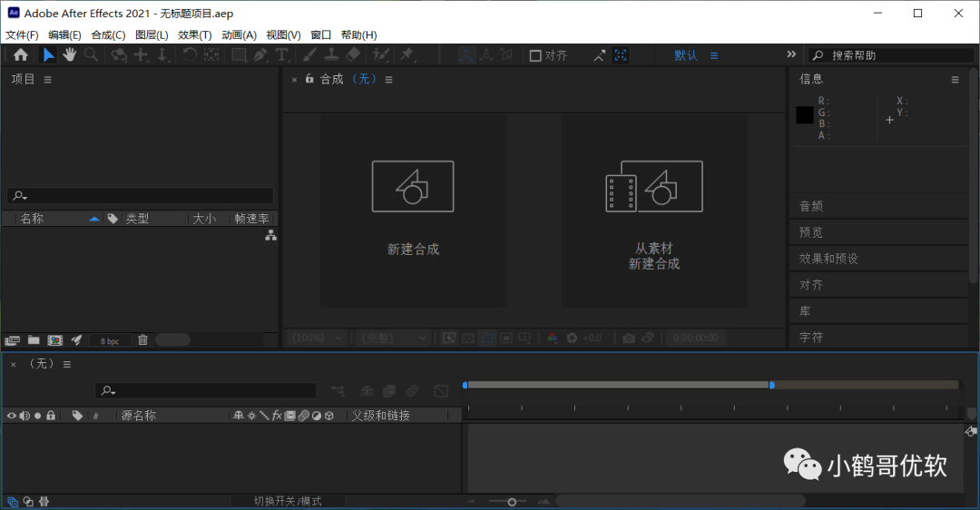Toggle video eye column in timeline

pos(11,416)
